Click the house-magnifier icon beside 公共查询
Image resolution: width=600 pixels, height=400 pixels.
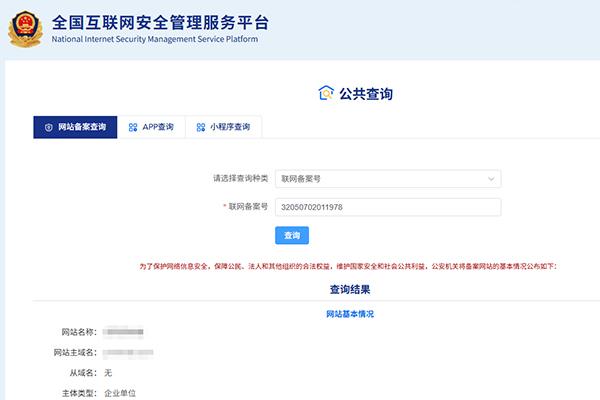324,93
